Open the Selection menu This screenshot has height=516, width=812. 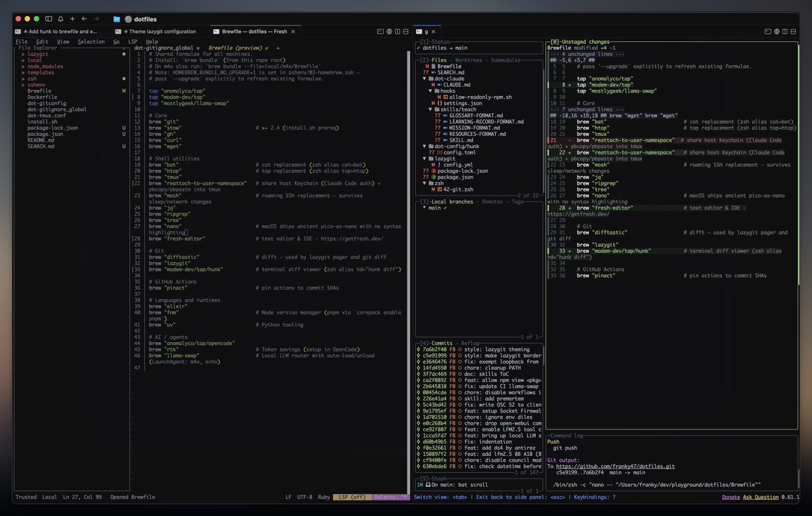click(x=91, y=41)
